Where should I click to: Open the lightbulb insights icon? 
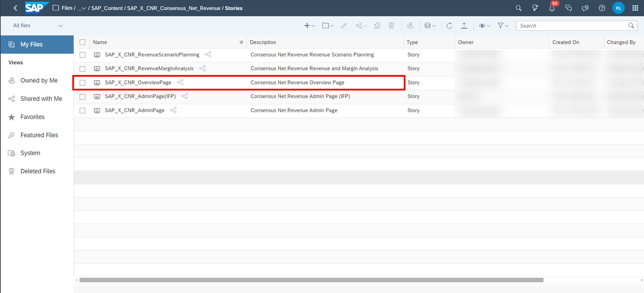(535, 8)
